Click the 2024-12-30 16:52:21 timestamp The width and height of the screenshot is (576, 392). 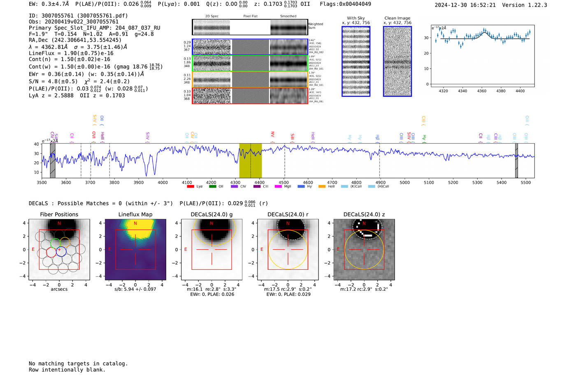pos(465,5)
